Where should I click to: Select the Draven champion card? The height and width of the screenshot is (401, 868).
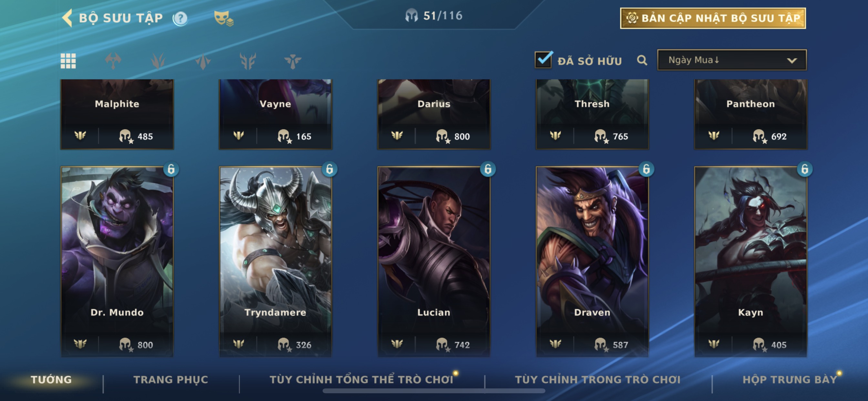point(592,262)
